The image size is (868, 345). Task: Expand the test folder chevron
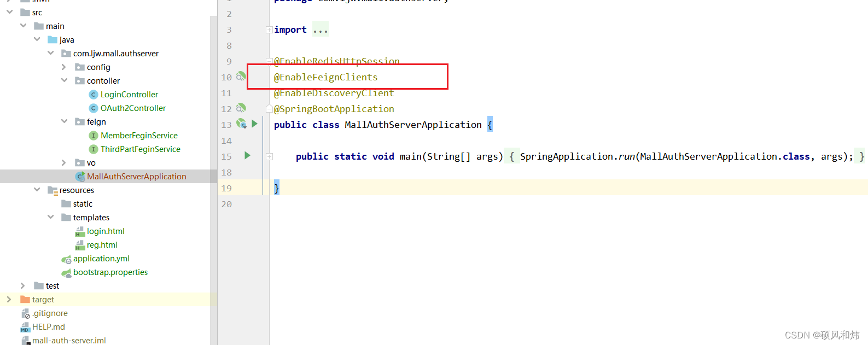click(x=23, y=285)
